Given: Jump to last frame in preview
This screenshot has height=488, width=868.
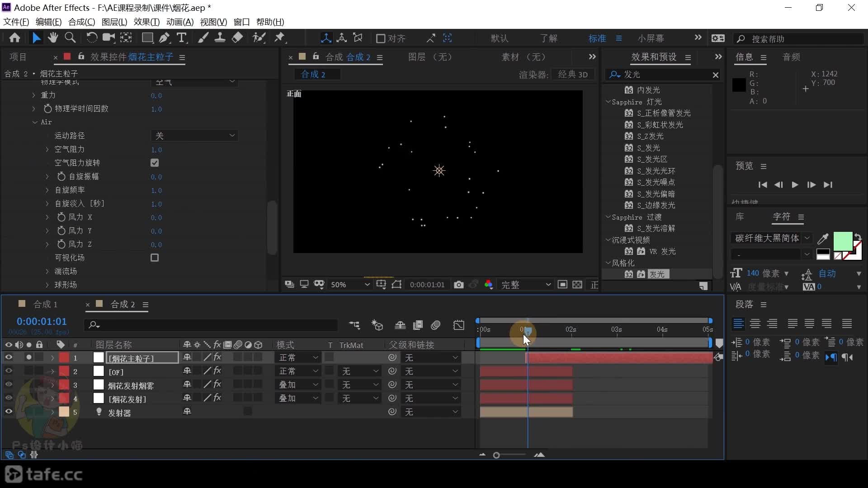Looking at the screenshot, I should click(x=828, y=185).
